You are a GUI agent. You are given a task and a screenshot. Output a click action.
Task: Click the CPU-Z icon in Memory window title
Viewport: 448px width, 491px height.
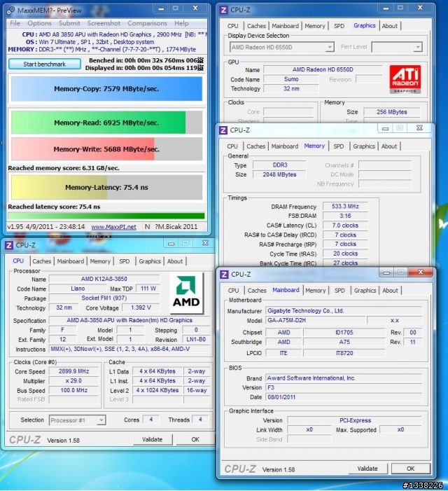223,130
